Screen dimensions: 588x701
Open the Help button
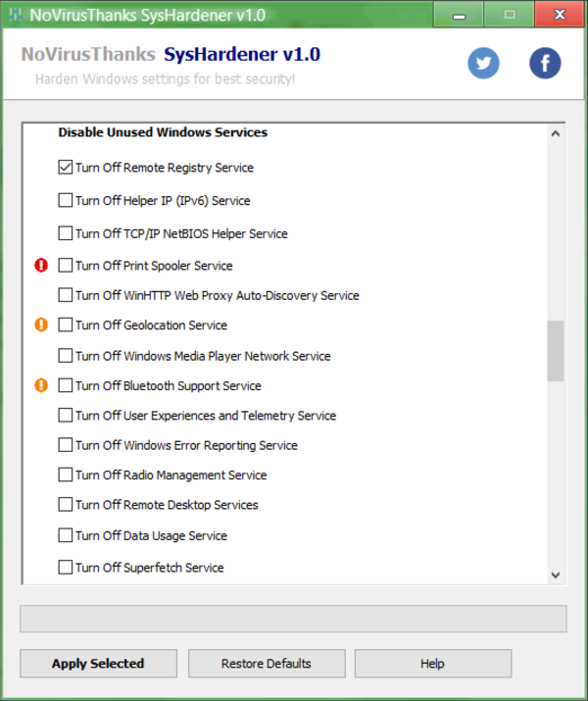click(x=432, y=664)
